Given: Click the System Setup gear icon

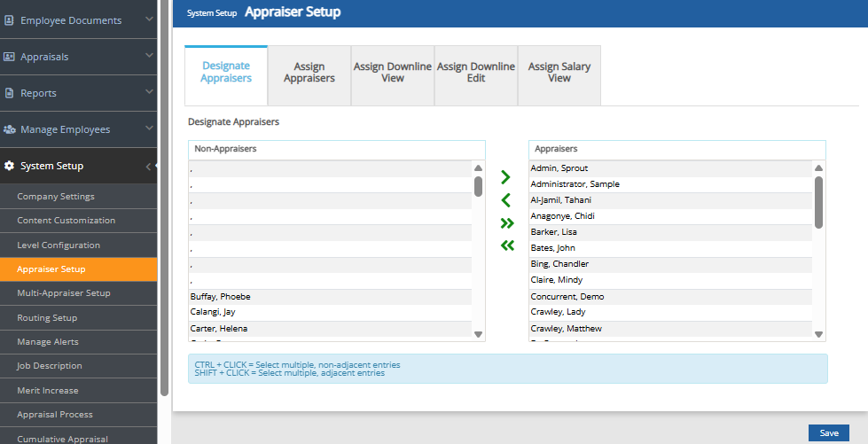Looking at the screenshot, I should [x=9, y=166].
